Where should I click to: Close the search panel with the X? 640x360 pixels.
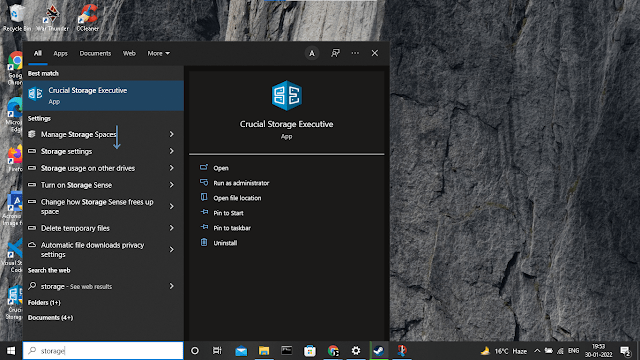(375, 53)
